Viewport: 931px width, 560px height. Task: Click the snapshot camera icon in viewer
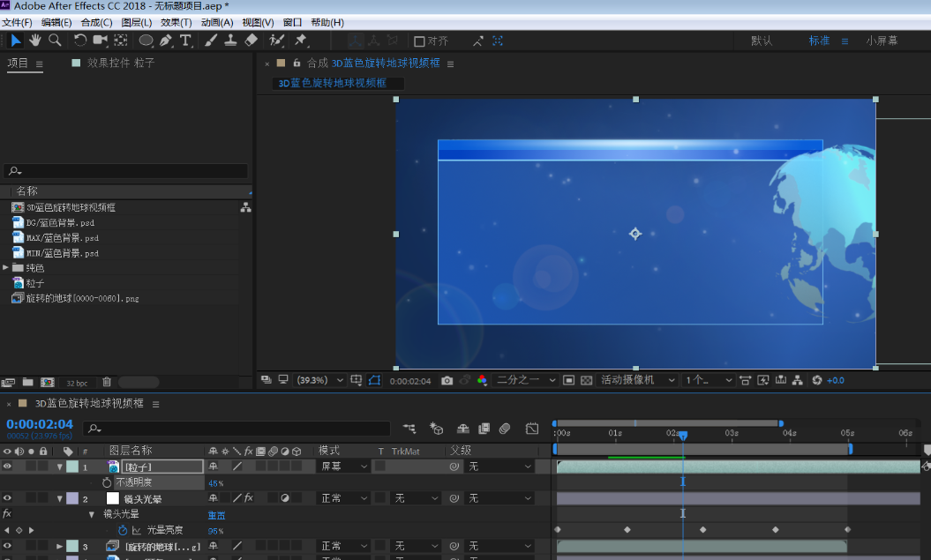click(x=447, y=380)
